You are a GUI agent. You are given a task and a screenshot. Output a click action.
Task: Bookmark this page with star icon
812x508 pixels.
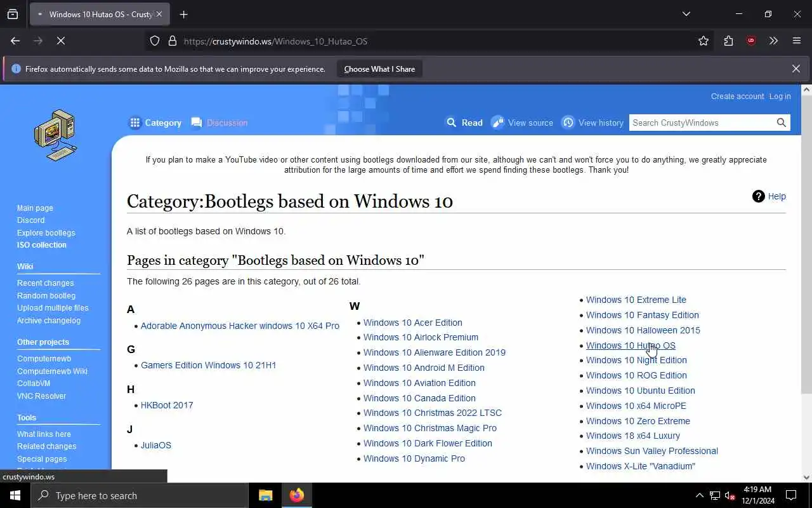tap(704, 41)
